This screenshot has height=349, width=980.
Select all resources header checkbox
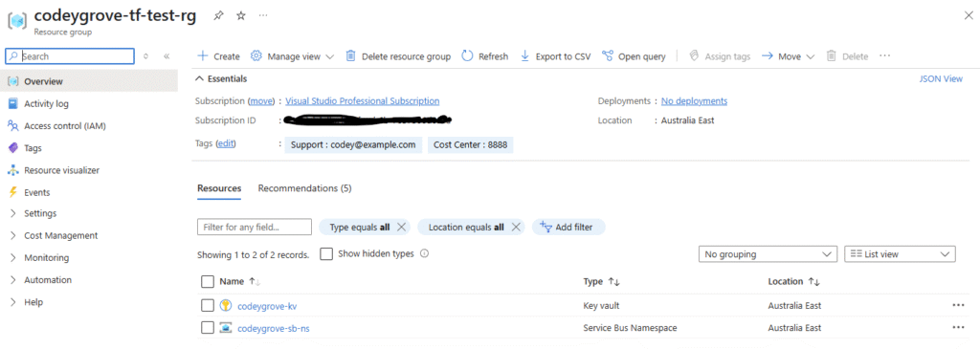point(208,281)
